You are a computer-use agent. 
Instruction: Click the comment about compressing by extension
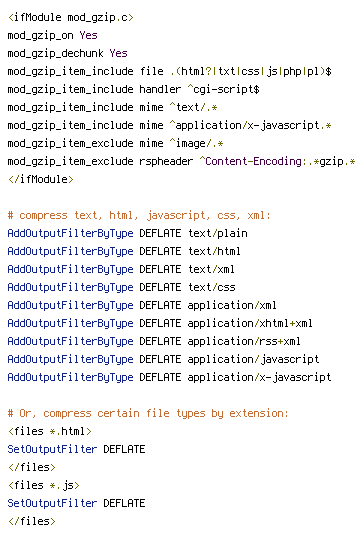click(x=148, y=413)
